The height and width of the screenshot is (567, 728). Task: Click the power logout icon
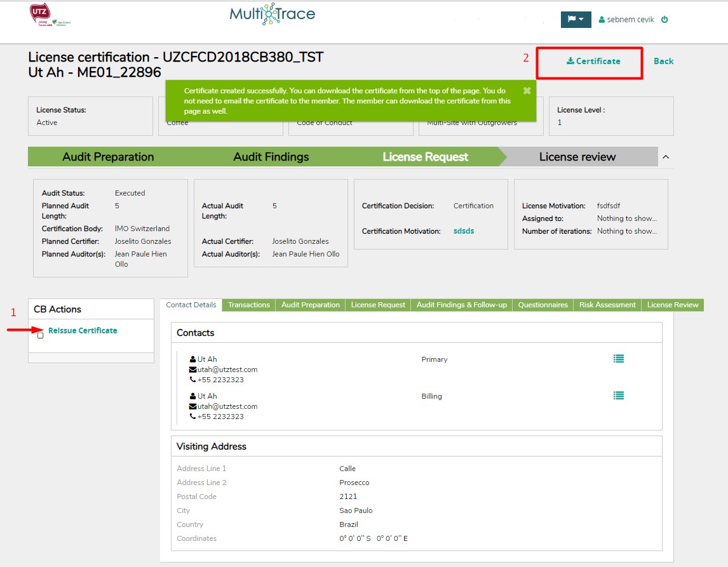pos(664,20)
